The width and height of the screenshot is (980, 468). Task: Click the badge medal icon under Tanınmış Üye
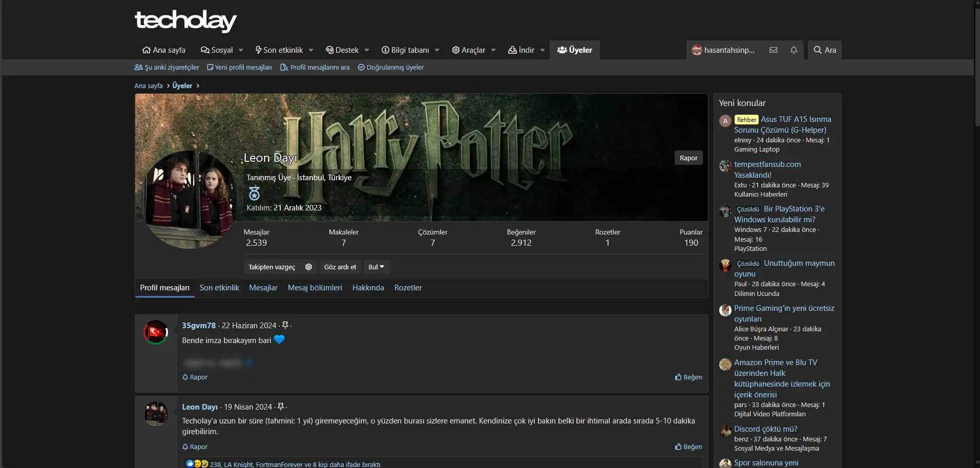254,194
